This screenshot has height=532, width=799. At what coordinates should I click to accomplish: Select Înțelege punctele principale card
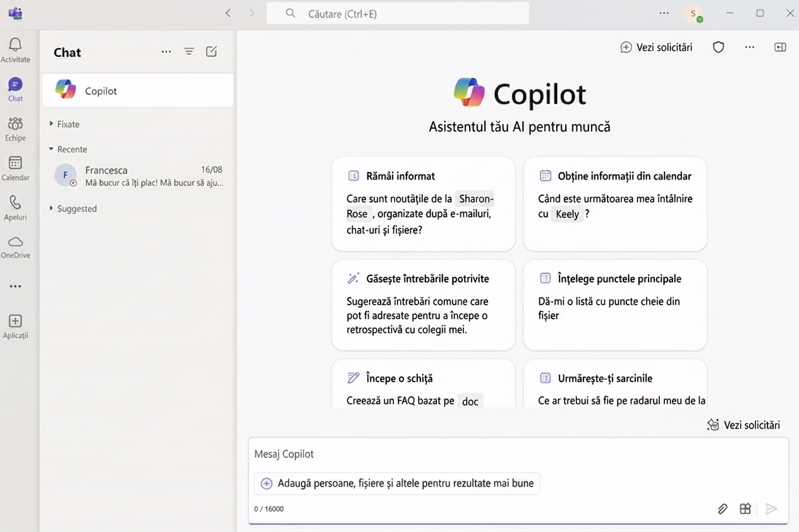tap(615, 305)
